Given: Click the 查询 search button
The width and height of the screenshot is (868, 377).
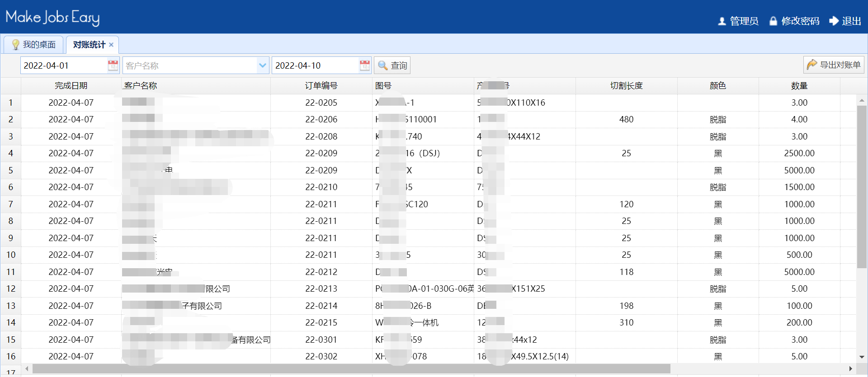Looking at the screenshot, I should tap(392, 65).
